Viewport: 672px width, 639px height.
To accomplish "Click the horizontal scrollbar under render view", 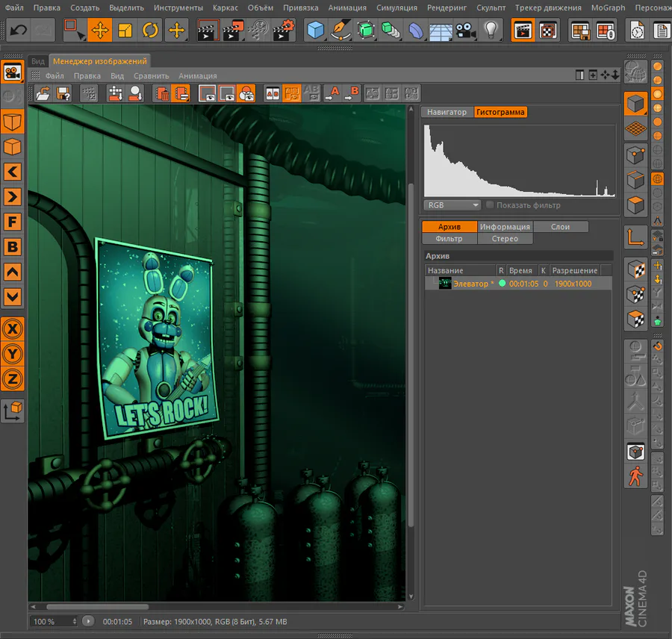I will coord(97,607).
